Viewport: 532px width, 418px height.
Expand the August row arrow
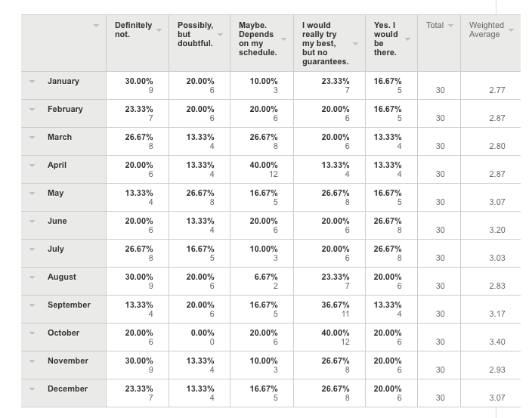point(32,277)
